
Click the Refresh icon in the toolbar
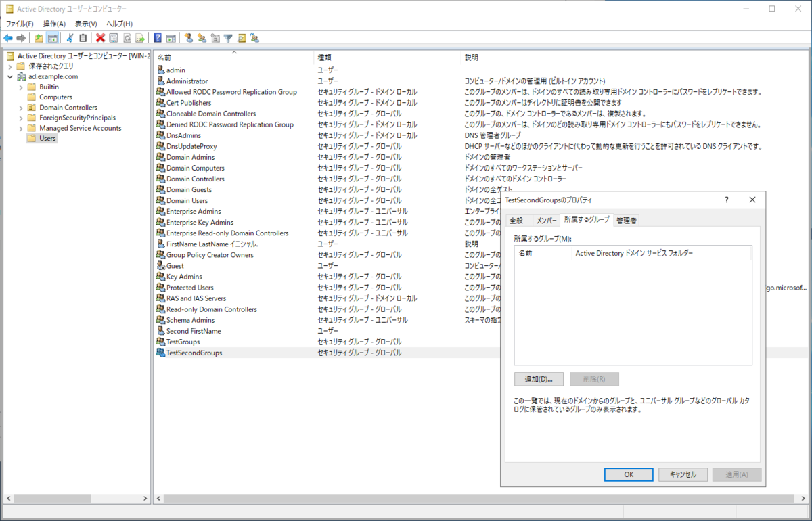127,38
